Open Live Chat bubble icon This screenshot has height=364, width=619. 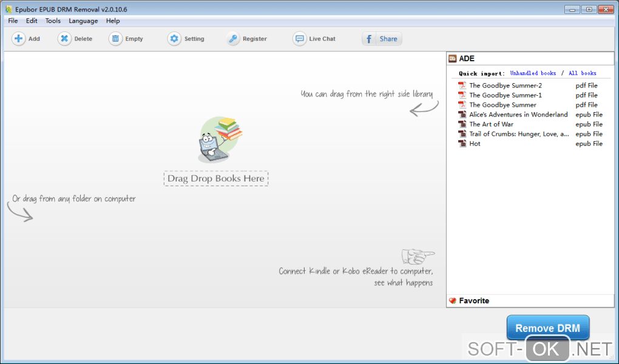point(300,39)
